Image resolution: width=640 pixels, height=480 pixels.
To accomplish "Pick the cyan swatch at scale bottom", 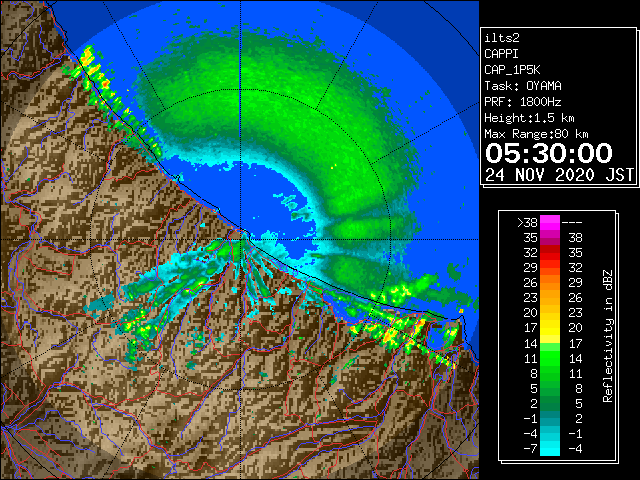I will (550, 449).
